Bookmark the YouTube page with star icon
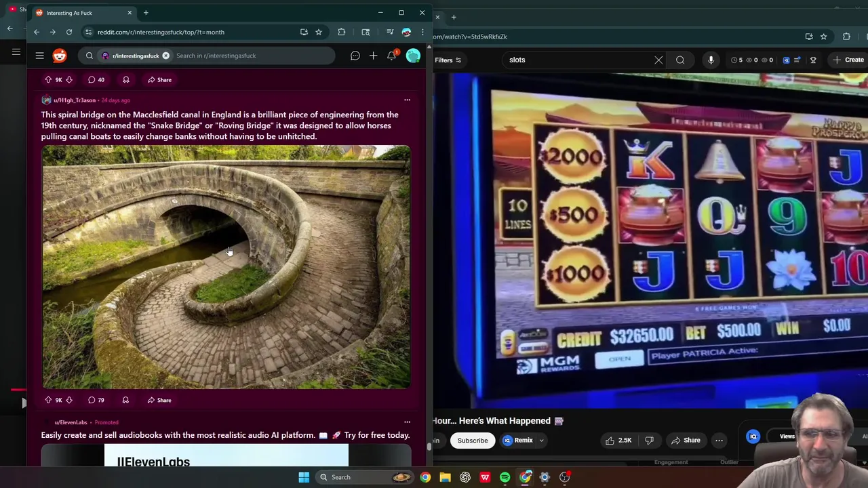 [x=823, y=37]
